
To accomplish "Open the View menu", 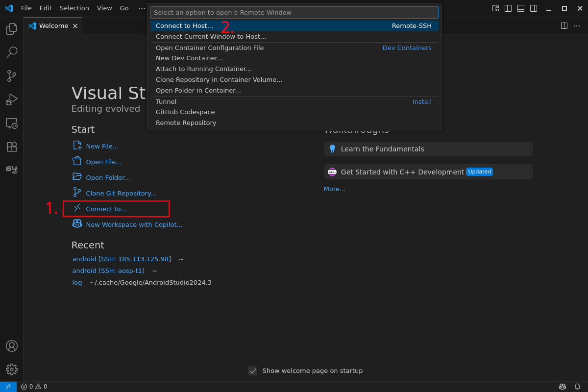I will (x=104, y=8).
